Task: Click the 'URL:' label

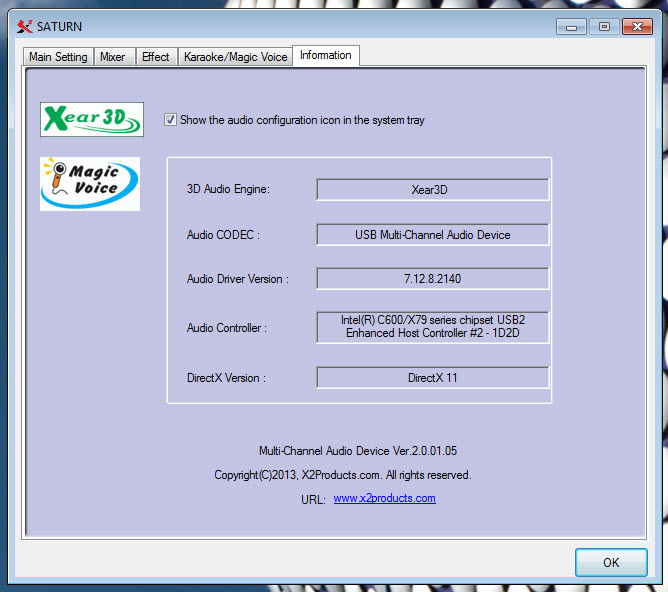Action: pos(313,500)
